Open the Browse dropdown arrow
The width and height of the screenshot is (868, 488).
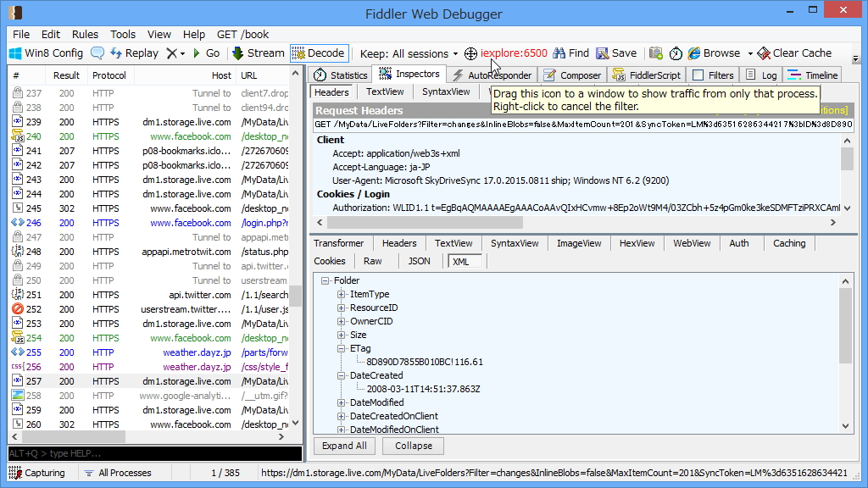750,53
